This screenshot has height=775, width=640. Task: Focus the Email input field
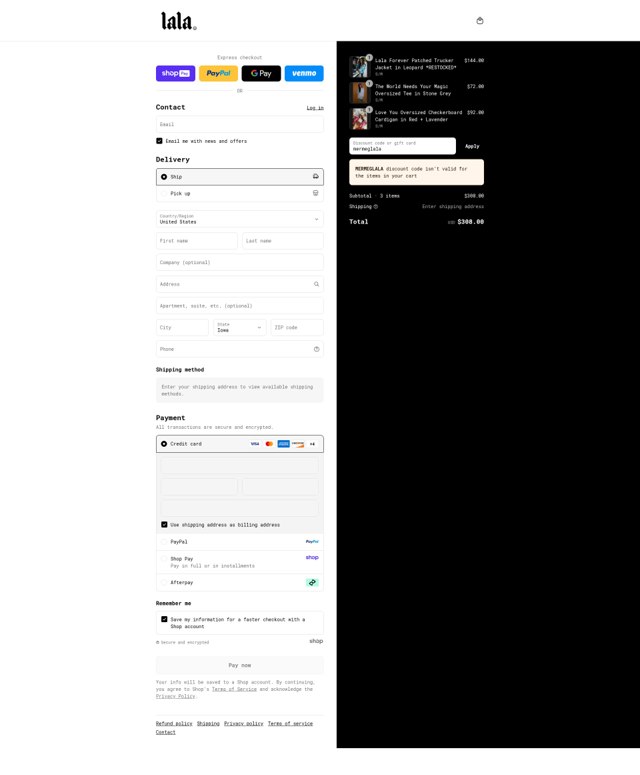coord(240,125)
